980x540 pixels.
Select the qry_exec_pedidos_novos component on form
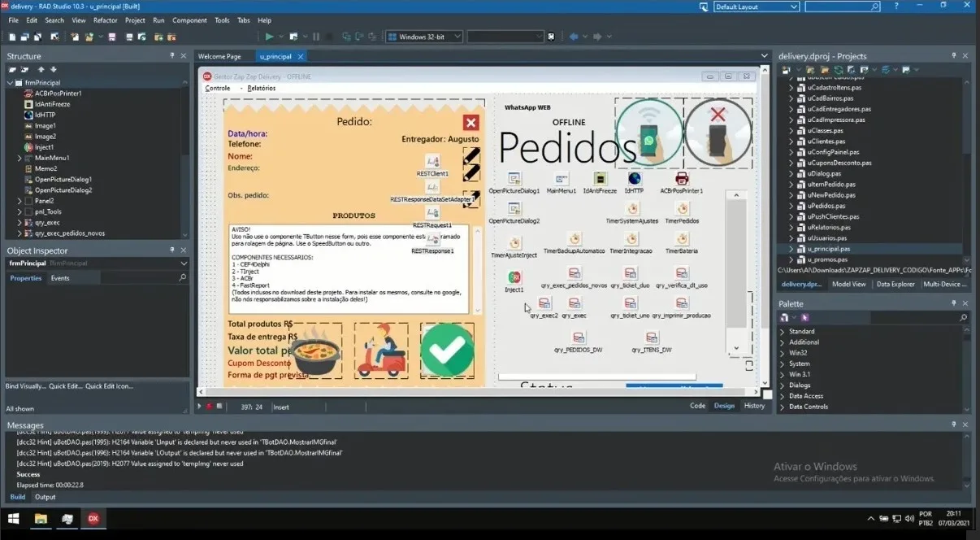(x=574, y=273)
